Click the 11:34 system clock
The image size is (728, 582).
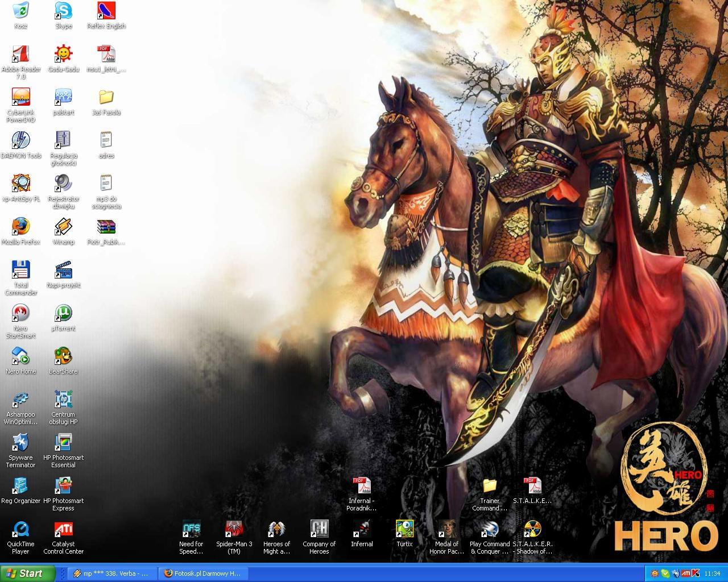tap(712, 573)
